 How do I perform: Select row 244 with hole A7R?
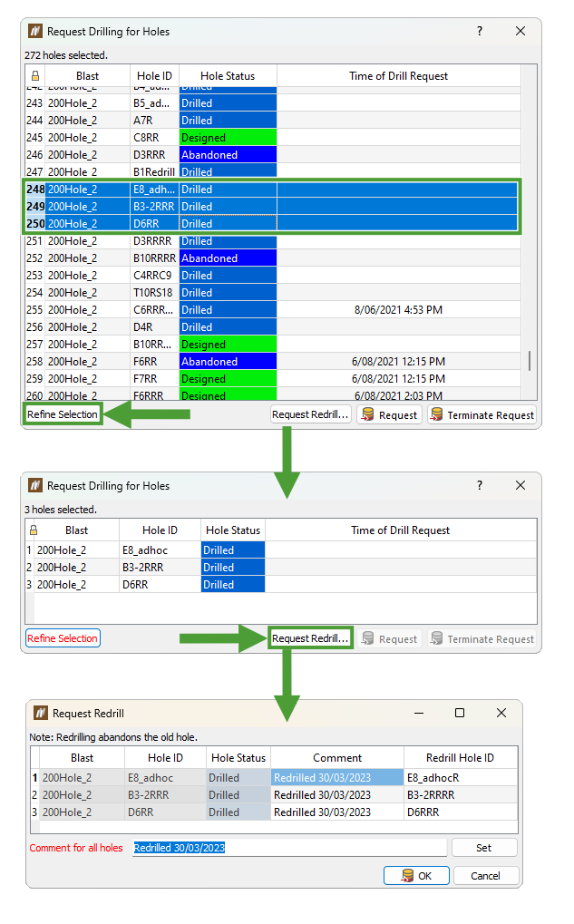point(272,121)
